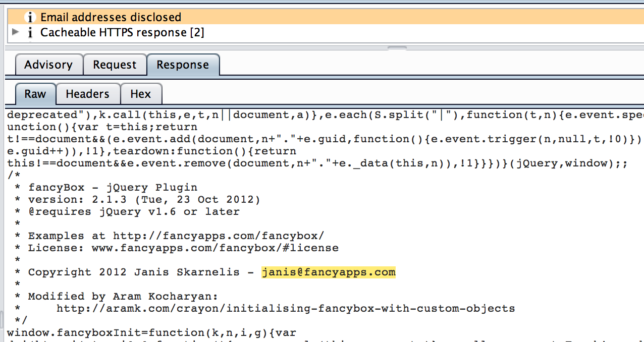Click the version 2.1.3 comment line

click(x=144, y=200)
